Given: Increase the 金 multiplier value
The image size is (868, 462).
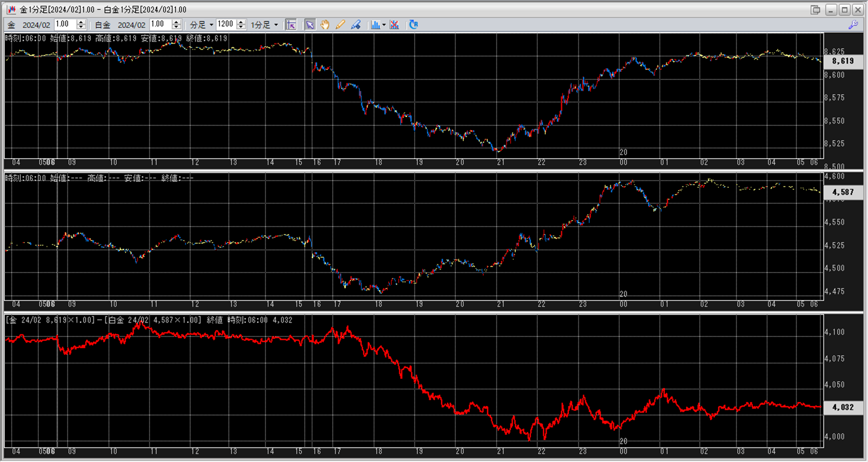Looking at the screenshot, I should click(x=81, y=22).
